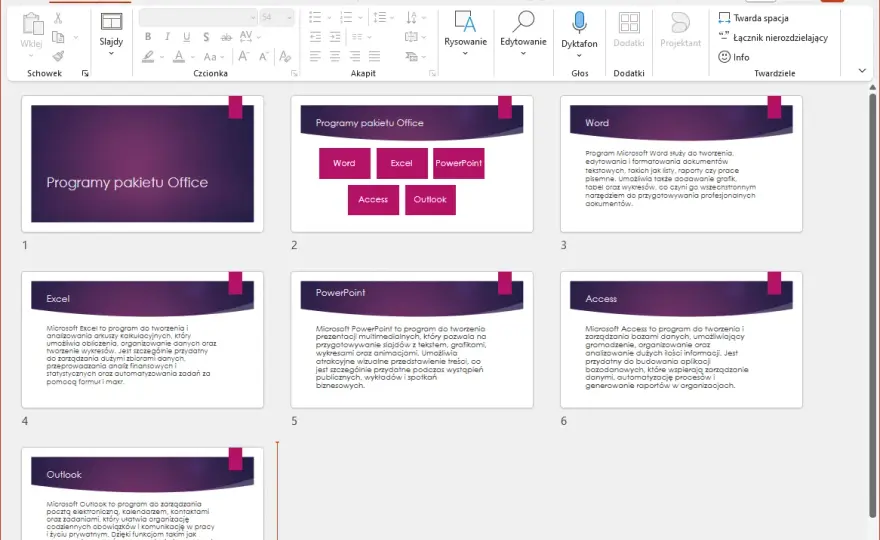This screenshot has width=880, height=540.
Task: Click the text highlight color pen icon
Action: point(148,57)
